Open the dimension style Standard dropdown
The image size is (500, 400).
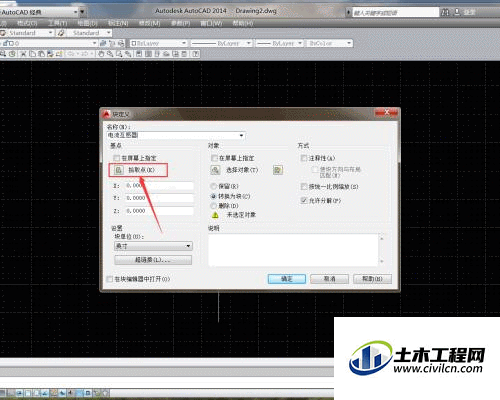(x=109, y=33)
